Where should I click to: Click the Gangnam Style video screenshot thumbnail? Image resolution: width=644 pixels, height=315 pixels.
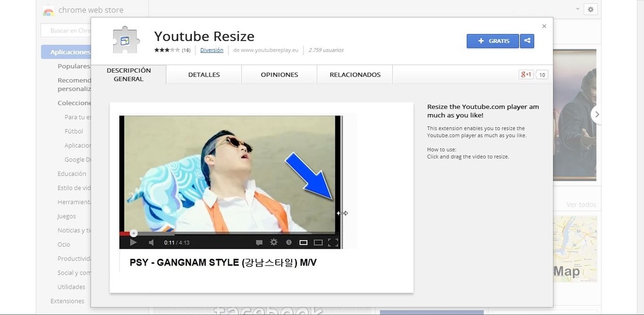tap(261, 197)
